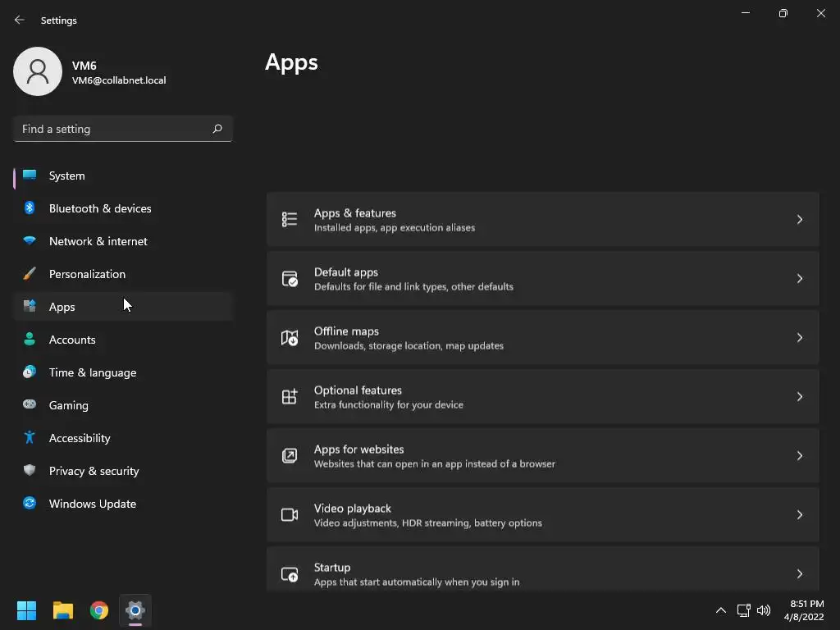Show hidden icons in system tray
The width and height of the screenshot is (840, 630).
721,610
